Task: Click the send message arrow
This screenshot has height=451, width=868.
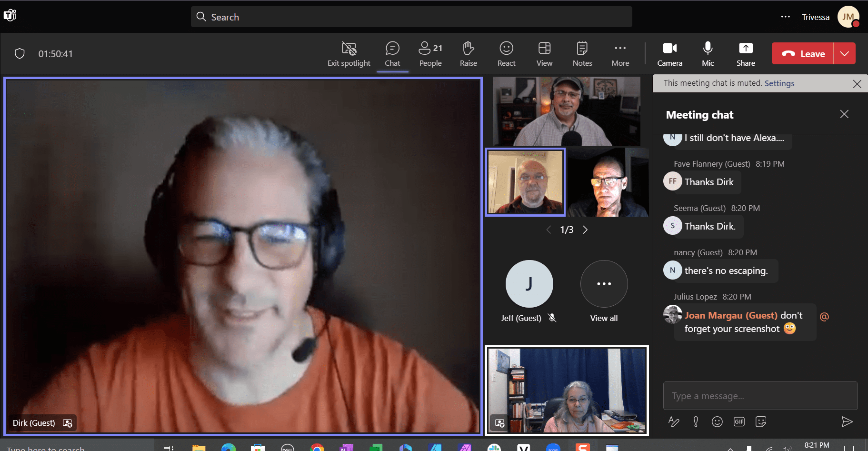Action: point(846,421)
